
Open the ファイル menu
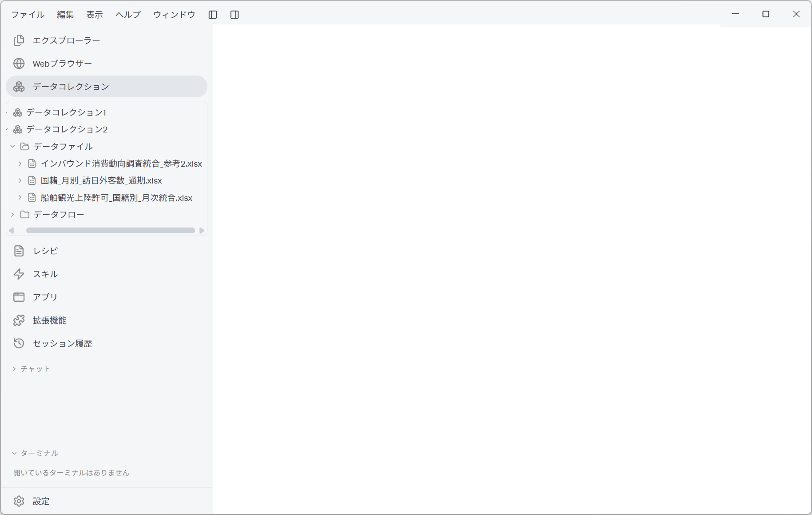click(x=28, y=15)
